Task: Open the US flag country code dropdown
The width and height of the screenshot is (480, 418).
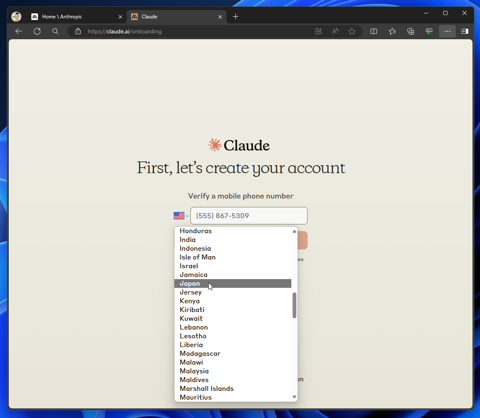Action: 181,216
